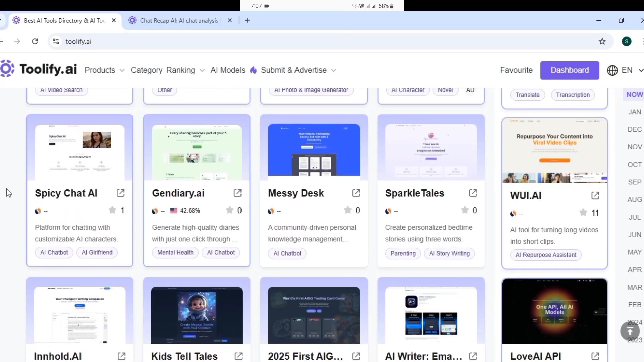The width and height of the screenshot is (644, 362).
Task: Select the Transcription tag
Action: pyautogui.click(x=573, y=95)
